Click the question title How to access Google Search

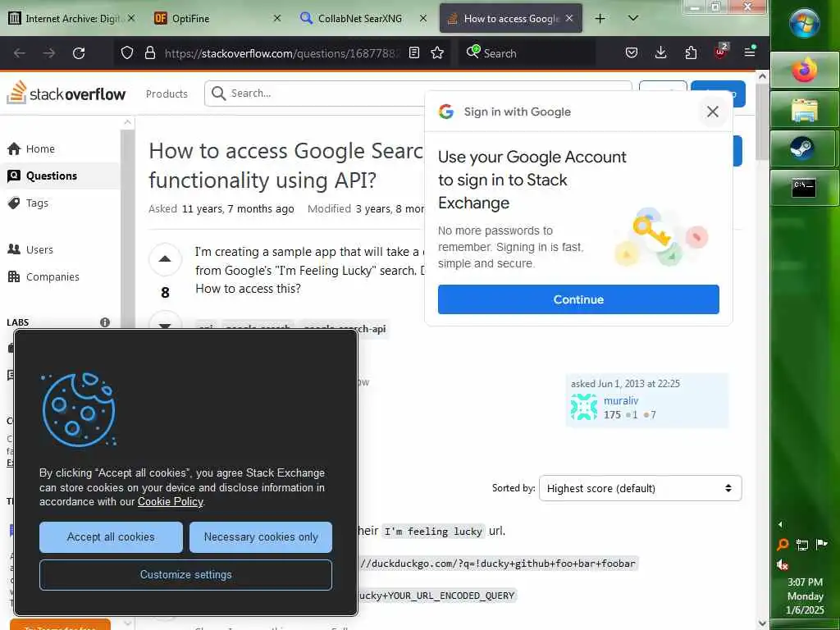(286, 166)
